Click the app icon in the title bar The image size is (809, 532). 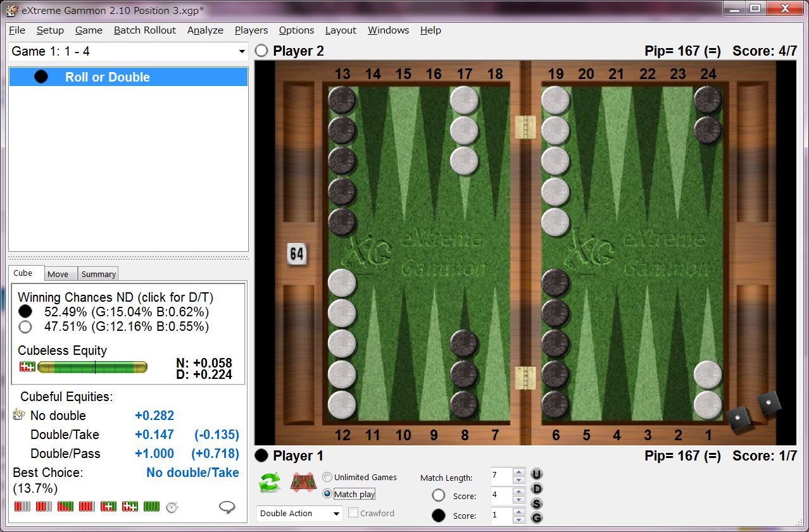(10, 9)
